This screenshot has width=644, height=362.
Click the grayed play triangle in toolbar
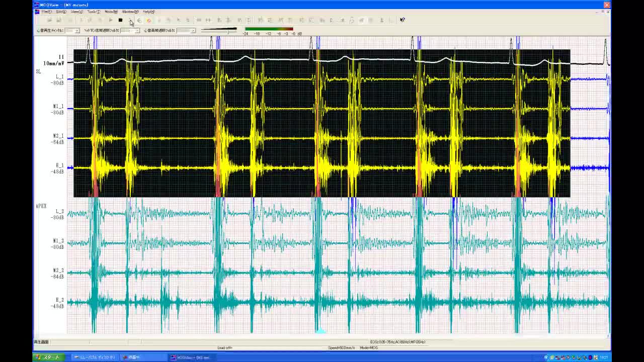coord(110,20)
